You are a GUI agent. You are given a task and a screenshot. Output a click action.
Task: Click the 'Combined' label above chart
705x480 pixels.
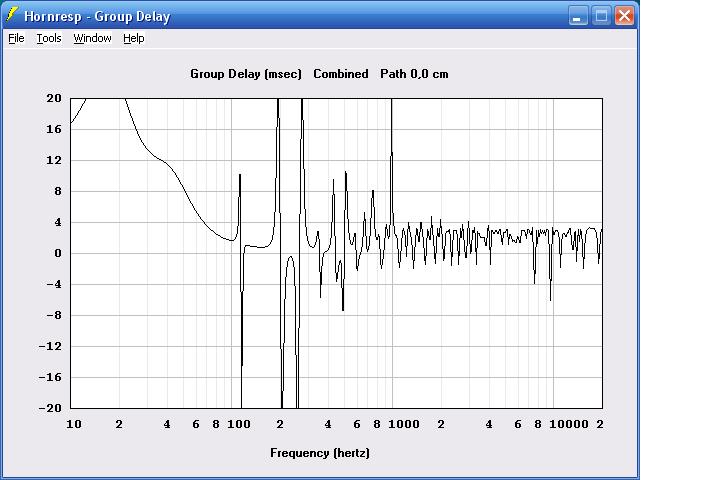point(341,74)
